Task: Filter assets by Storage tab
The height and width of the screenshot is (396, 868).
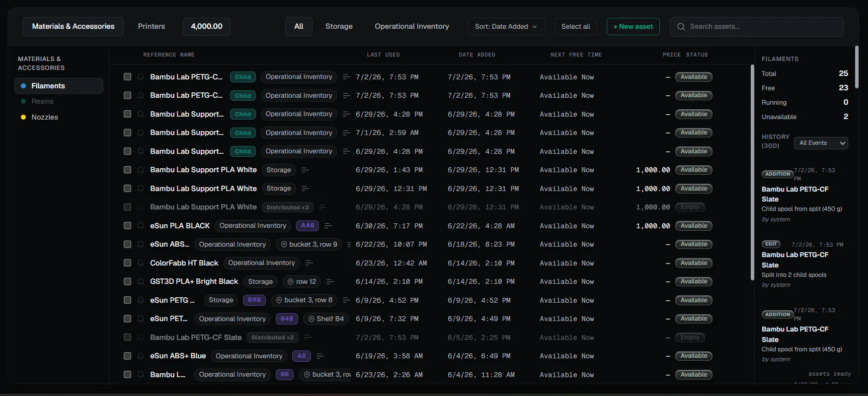Action: (x=339, y=26)
